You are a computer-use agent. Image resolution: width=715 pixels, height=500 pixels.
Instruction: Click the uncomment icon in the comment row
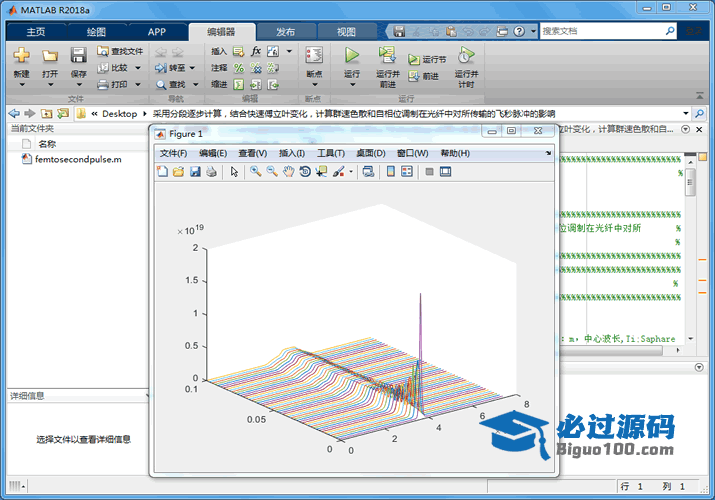tap(256, 68)
